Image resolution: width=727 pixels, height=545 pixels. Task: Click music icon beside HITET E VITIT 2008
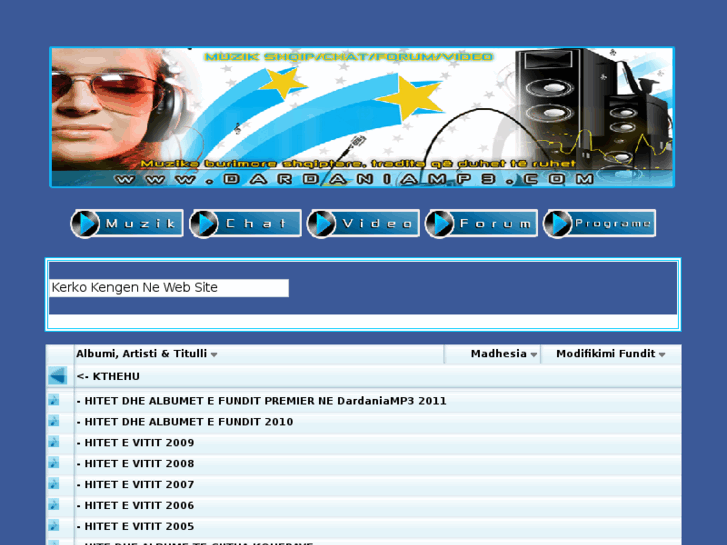(54, 462)
